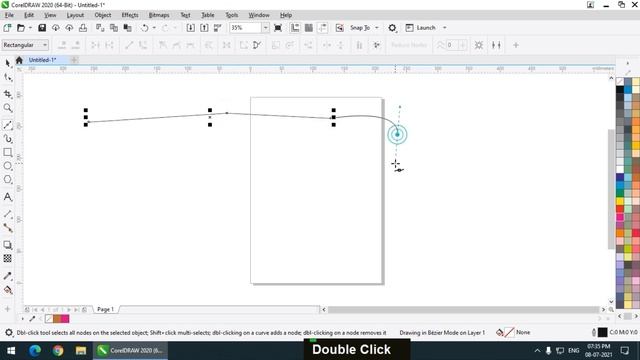The width and height of the screenshot is (640, 360).
Task: Select the Interactive Fill tool
Action: tap(7, 290)
